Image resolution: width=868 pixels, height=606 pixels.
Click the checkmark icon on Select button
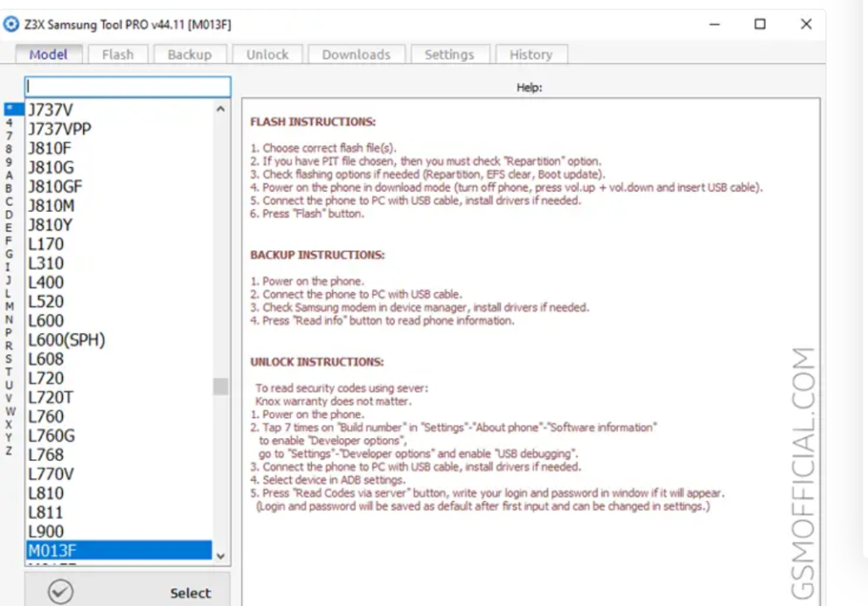point(60,592)
